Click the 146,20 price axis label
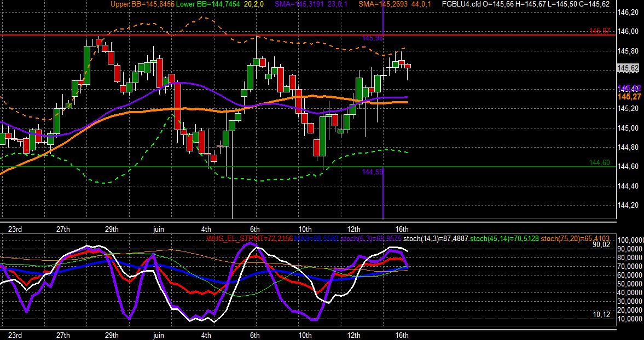The height and width of the screenshot is (340, 644). click(x=628, y=13)
